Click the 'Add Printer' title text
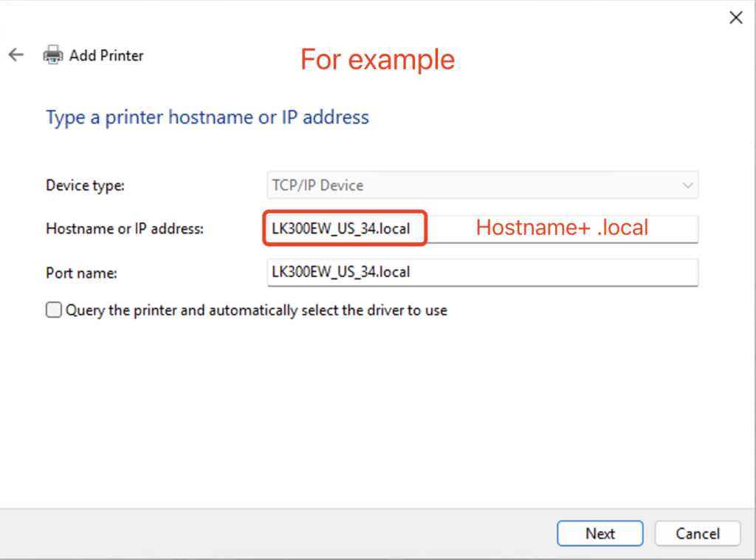This screenshot has width=756, height=560. pyautogui.click(x=106, y=55)
